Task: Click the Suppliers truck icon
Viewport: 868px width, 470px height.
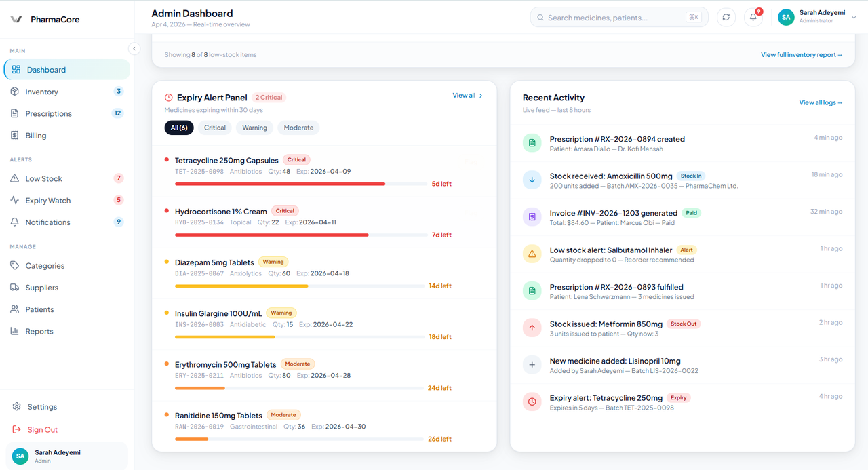Action: [15, 287]
